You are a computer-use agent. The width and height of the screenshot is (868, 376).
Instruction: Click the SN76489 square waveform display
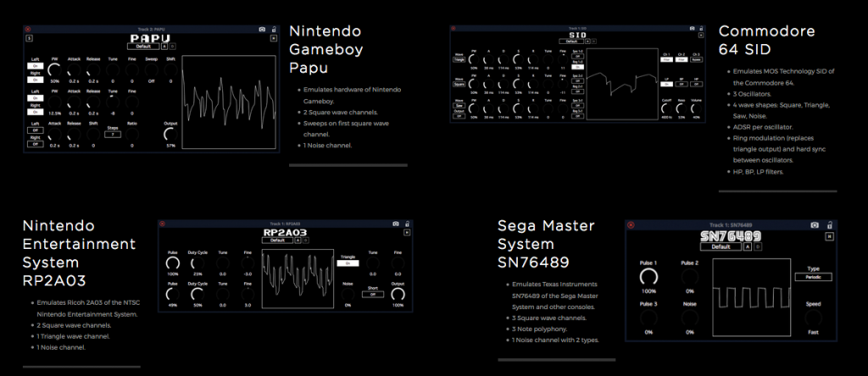(750, 299)
